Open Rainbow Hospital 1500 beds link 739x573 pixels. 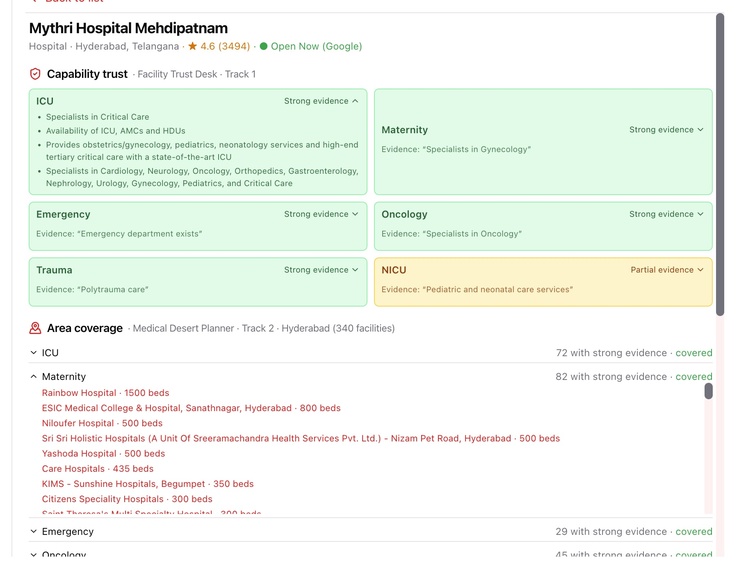click(105, 393)
